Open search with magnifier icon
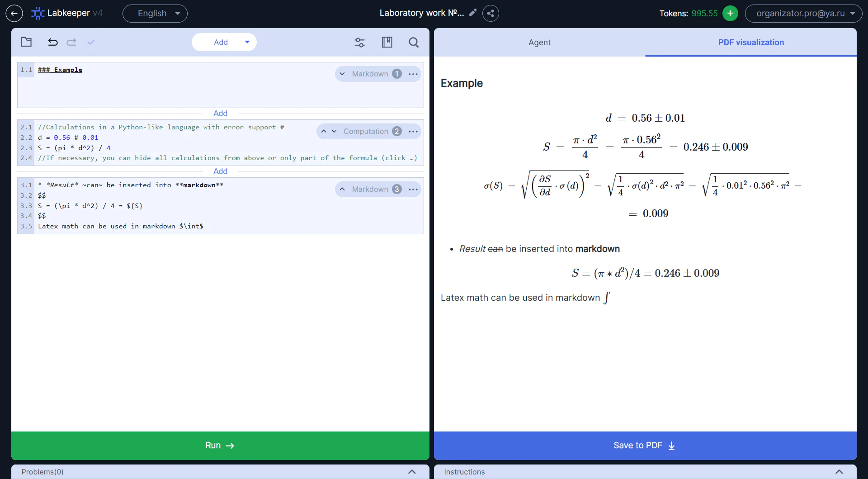Image resolution: width=868 pixels, height=479 pixels. coord(414,43)
